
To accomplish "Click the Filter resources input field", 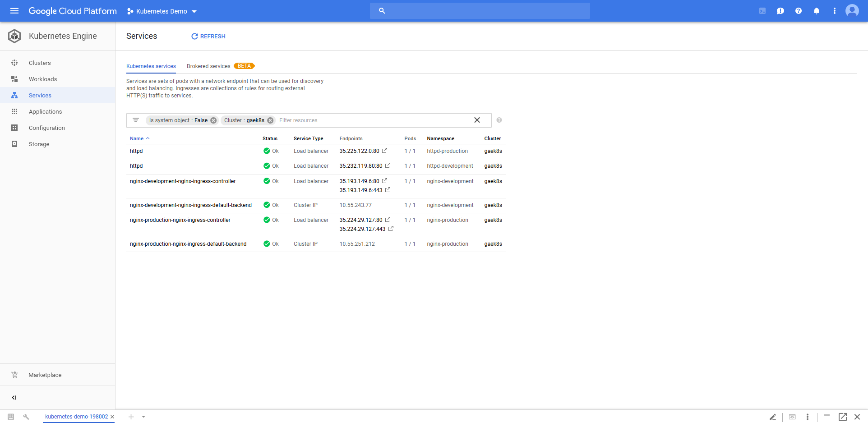I will (x=370, y=120).
